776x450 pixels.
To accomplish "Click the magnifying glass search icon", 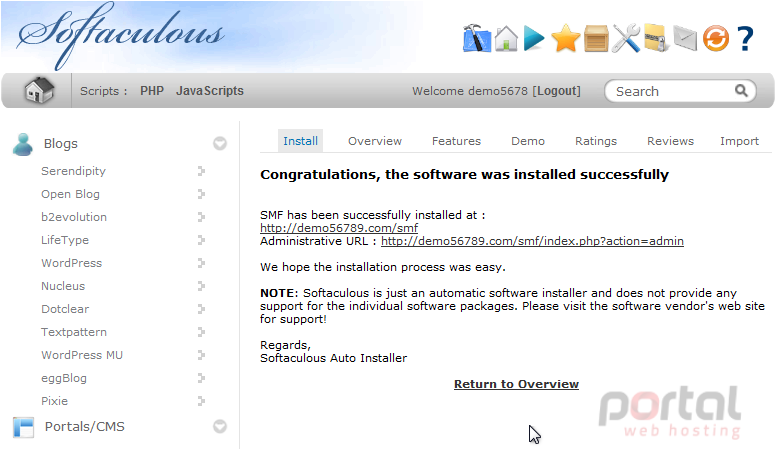I will [x=741, y=91].
